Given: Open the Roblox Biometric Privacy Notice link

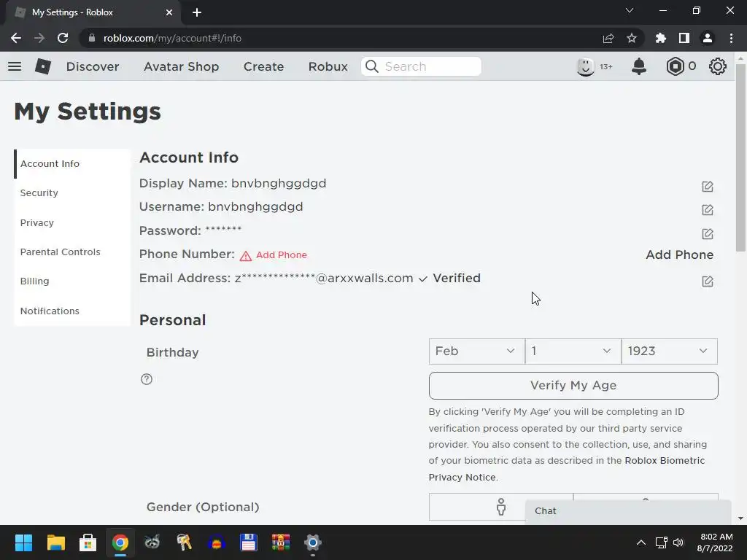Looking at the screenshot, I should [566, 469].
